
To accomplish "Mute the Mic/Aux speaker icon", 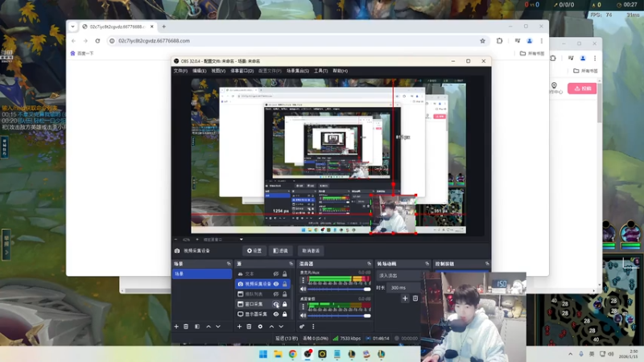I will 303,290.
